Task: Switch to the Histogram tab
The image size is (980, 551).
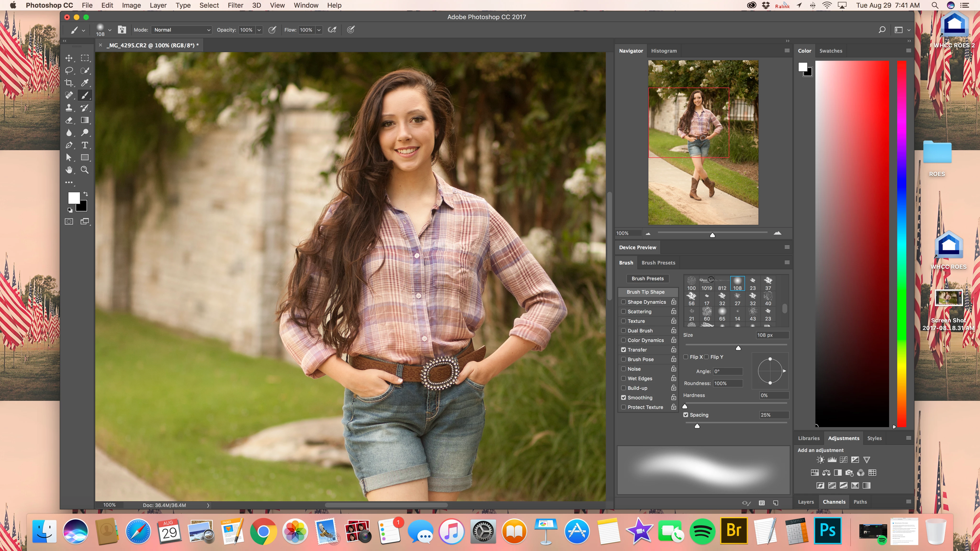Action: [663, 50]
